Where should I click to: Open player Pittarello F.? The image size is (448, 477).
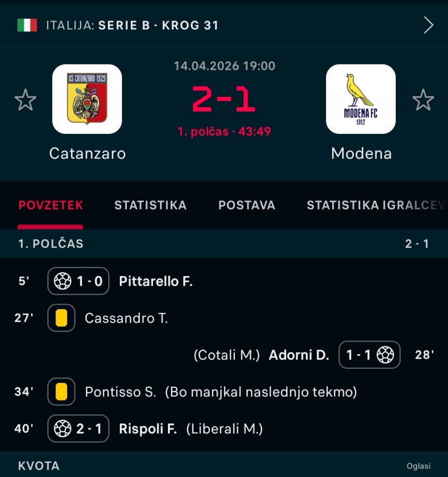click(x=156, y=281)
